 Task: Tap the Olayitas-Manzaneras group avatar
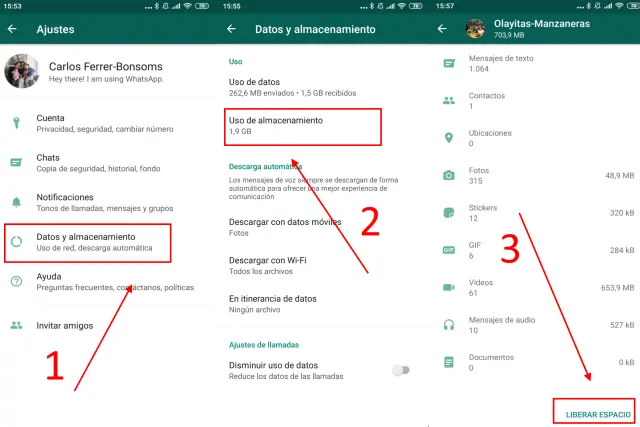coord(474,28)
